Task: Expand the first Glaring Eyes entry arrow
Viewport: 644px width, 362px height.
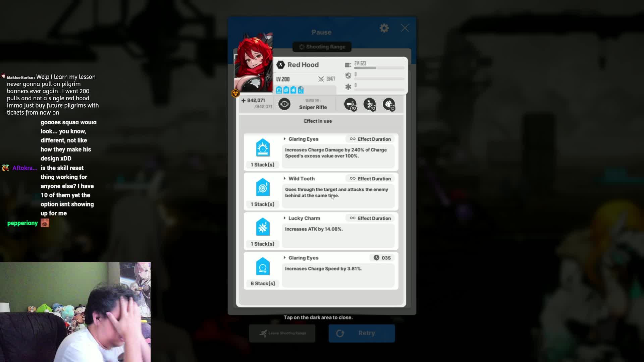Action: pyautogui.click(x=284, y=139)
